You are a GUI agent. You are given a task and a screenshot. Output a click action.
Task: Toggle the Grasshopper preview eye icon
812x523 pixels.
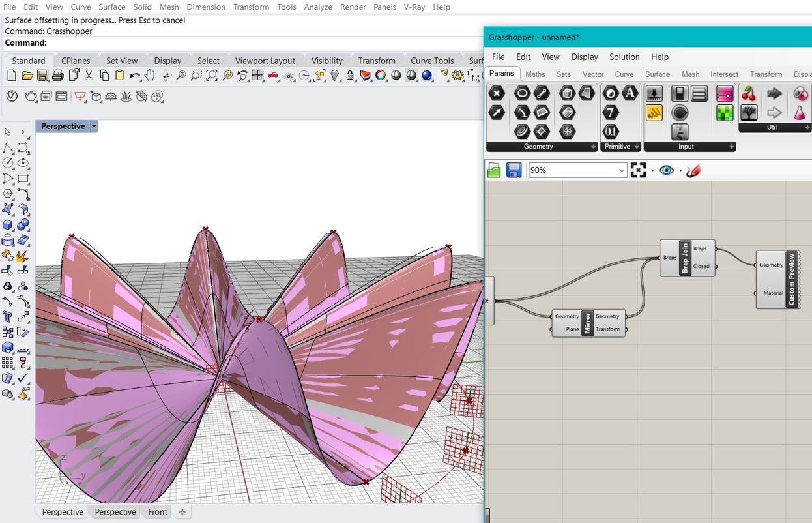coord(666,171)
